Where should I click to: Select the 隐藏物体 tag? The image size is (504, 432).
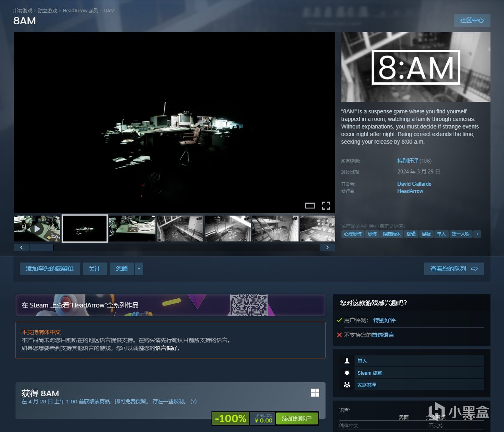(x=392, y=234)
